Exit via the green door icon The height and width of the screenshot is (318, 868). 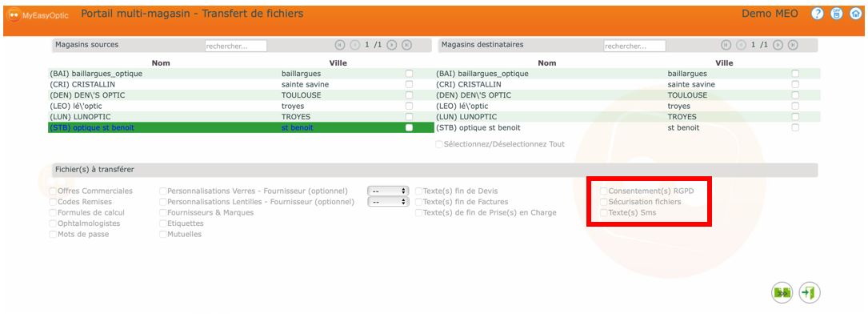pos(810,292)
